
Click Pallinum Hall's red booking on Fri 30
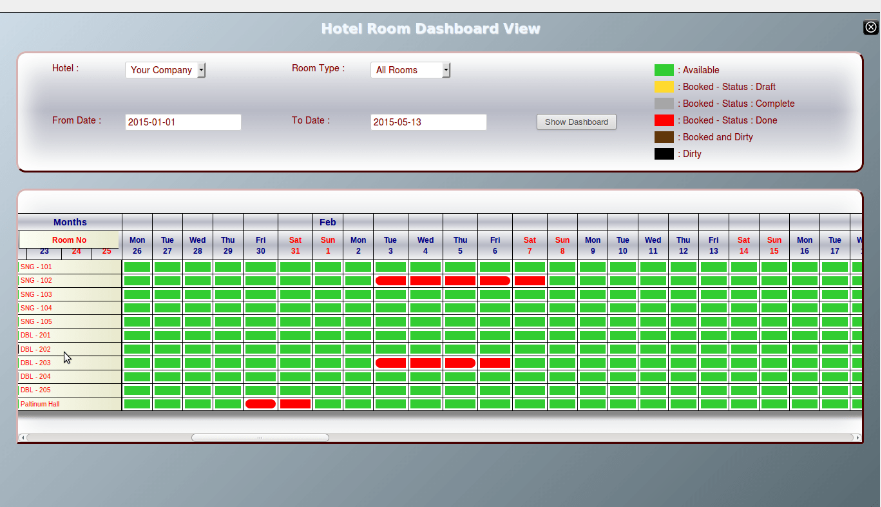261,404
